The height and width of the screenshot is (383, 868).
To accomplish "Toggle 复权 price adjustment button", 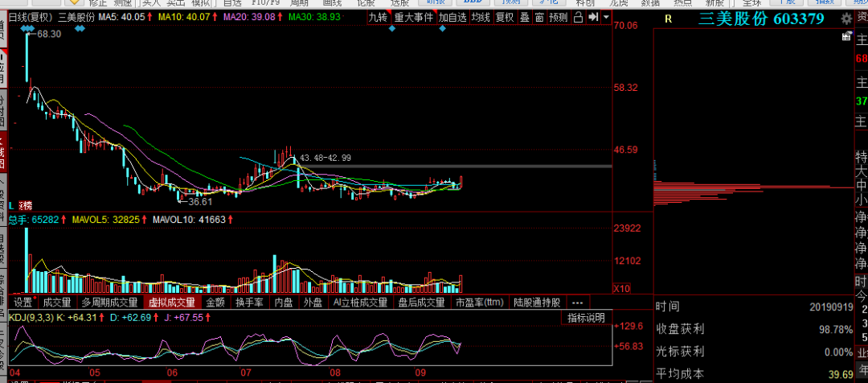I will 505,16.
